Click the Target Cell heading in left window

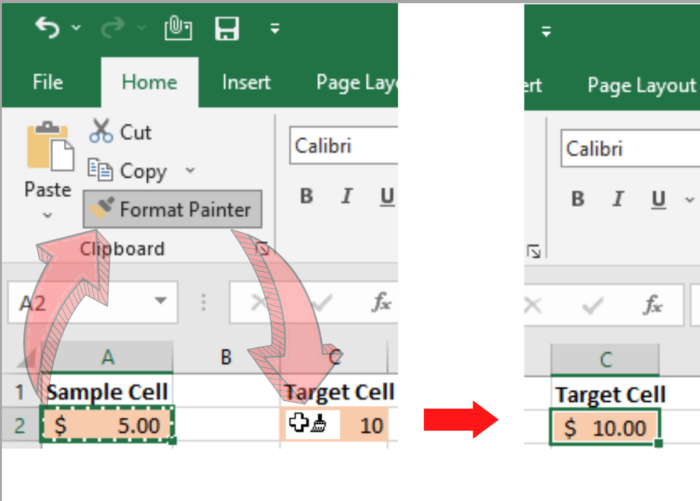tap(339, 392)
